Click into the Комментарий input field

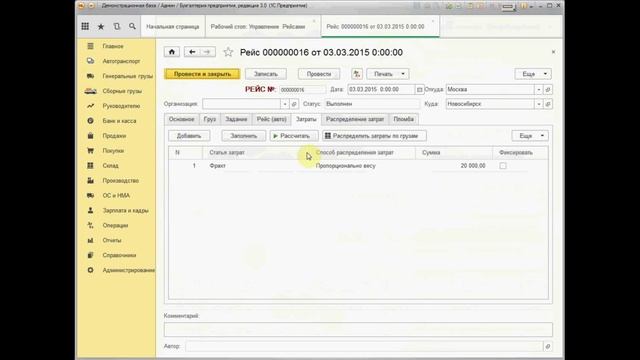358,329
